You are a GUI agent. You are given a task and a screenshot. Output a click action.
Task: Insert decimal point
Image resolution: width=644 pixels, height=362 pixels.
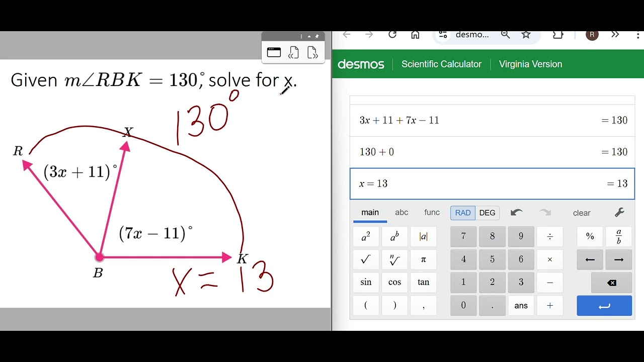pyautogui.click(x=492, y=306)
